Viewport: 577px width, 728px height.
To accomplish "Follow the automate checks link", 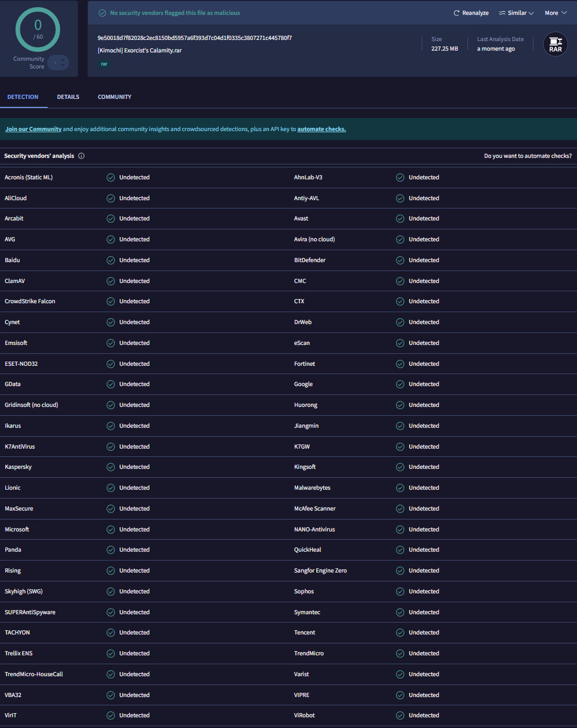I will (x=322, y=129).
